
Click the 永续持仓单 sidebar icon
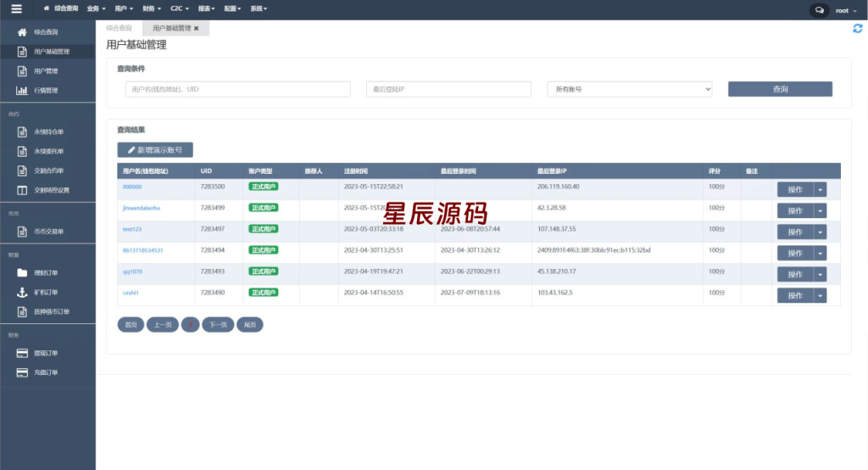pyautogui.click(x=22, y=131)
